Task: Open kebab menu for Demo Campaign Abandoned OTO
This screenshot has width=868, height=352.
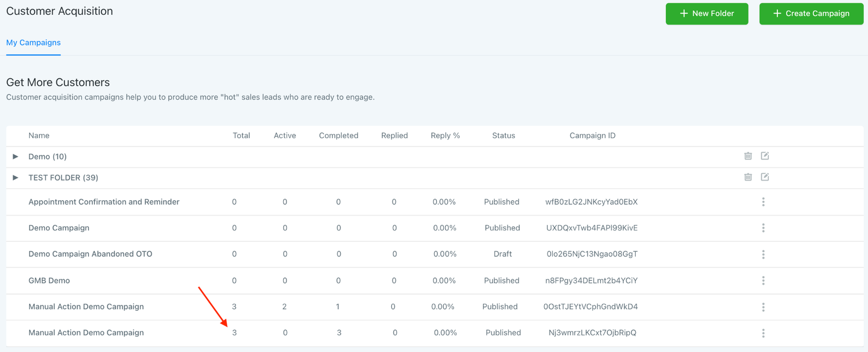Action: point(763,254)
